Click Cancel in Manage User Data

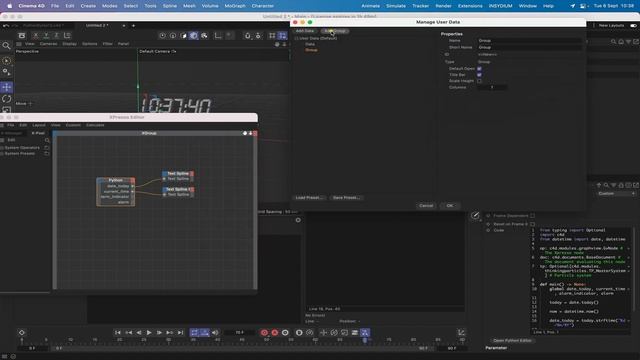tap(426, 205)
